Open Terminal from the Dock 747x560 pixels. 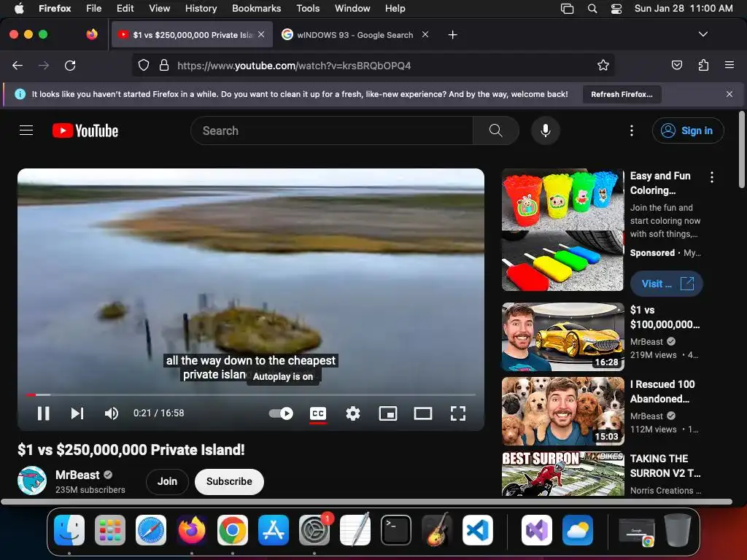click(396, 529)
